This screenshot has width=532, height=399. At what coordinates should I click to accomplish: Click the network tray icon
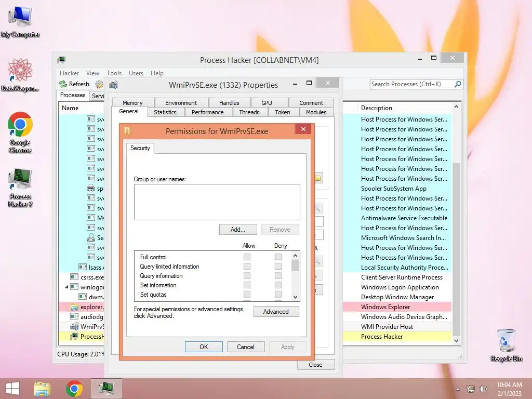point(470,389)
